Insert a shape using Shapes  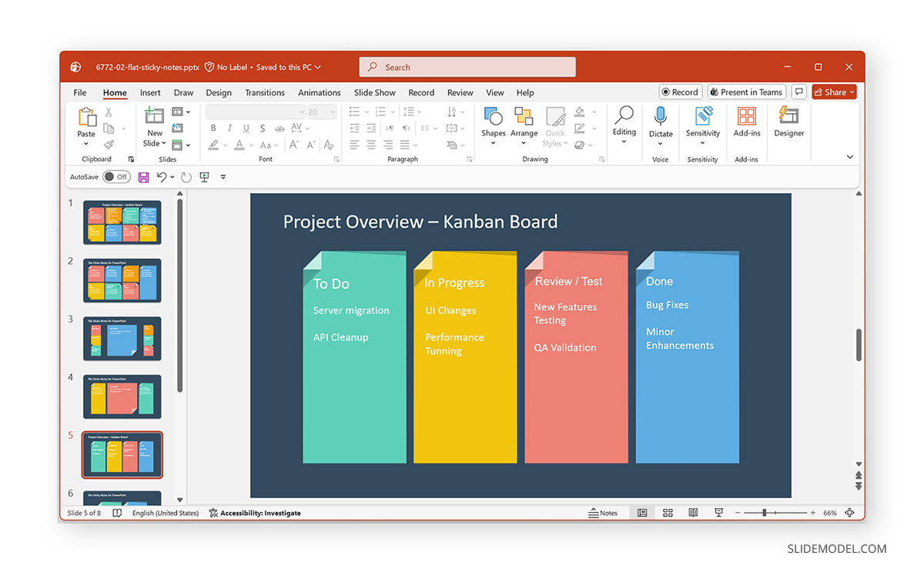[x=493, y=127]
